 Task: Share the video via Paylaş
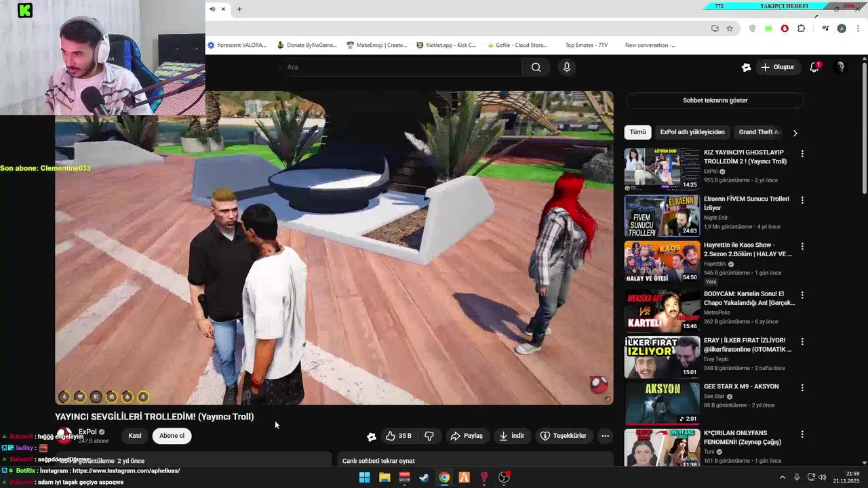click(467, 436)
